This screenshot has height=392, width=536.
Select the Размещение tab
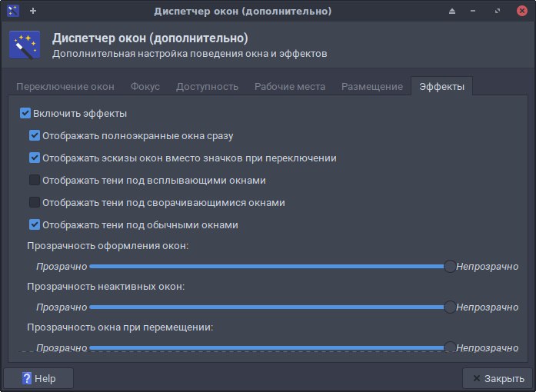click(372, 86)
